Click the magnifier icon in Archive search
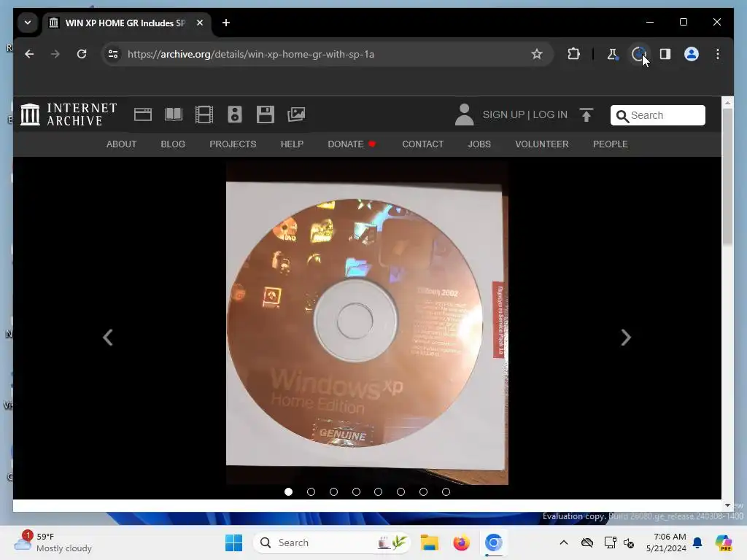Screen dimensions: 747x560 point(622,116)
